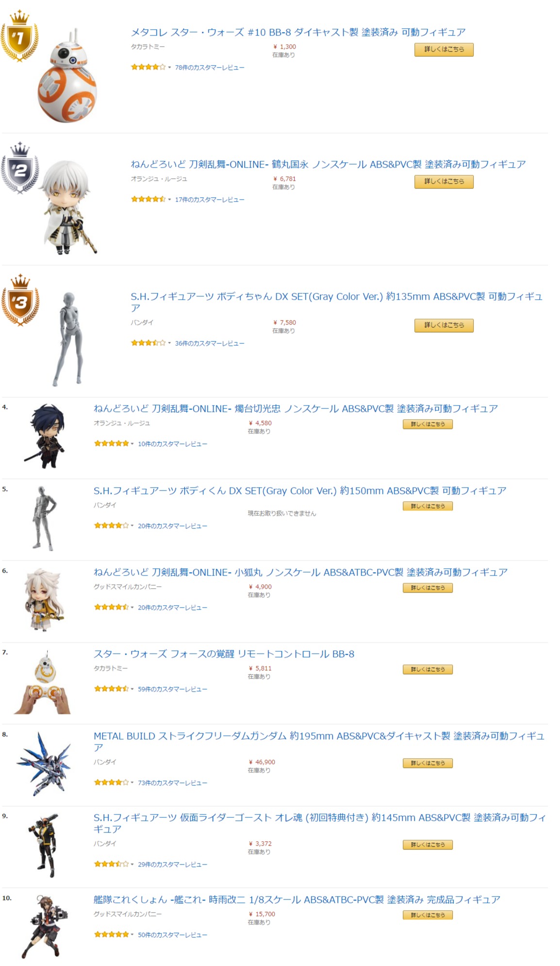560x966 pixels.
Task: Click the 詳しくはこちら button for rank 1 item
Action: point(444,50)
